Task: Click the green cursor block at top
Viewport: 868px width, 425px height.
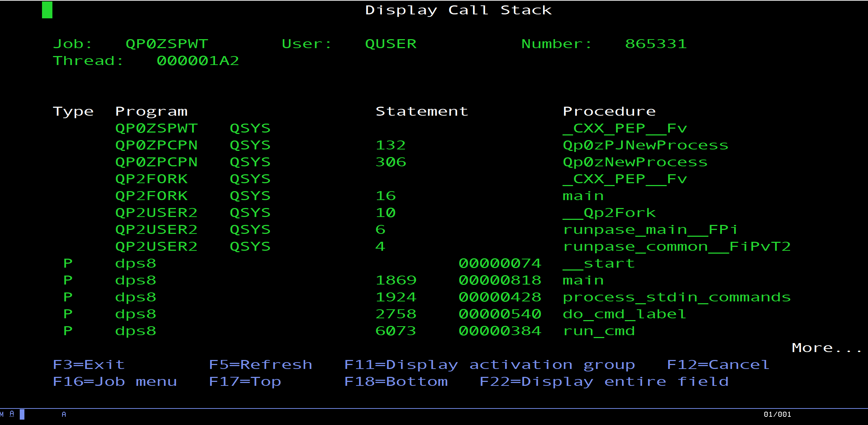Action: pos(47,10)
